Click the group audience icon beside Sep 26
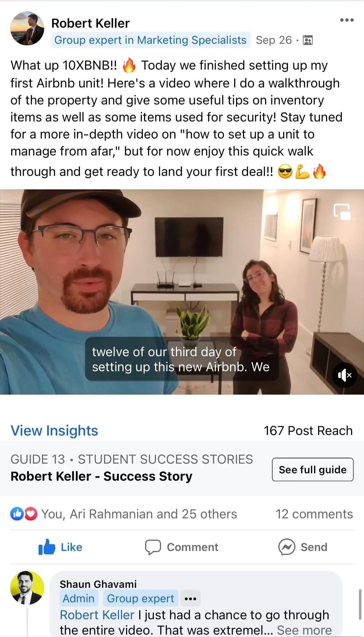Screen dimensions: 364x637 click(308, 40)
